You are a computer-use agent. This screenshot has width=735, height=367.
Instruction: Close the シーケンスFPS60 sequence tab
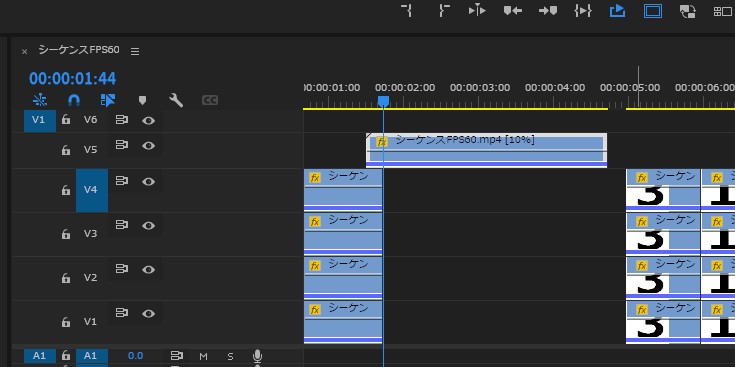[x=24, y=52]
